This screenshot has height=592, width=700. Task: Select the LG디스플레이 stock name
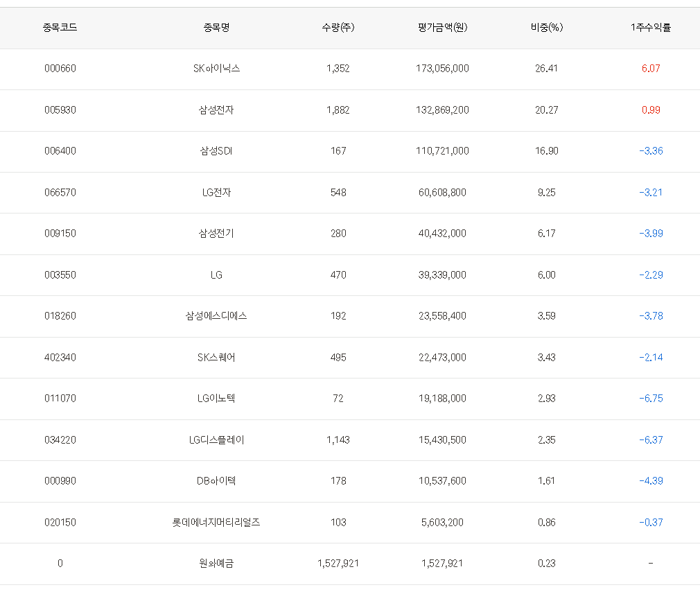(216, 440)
